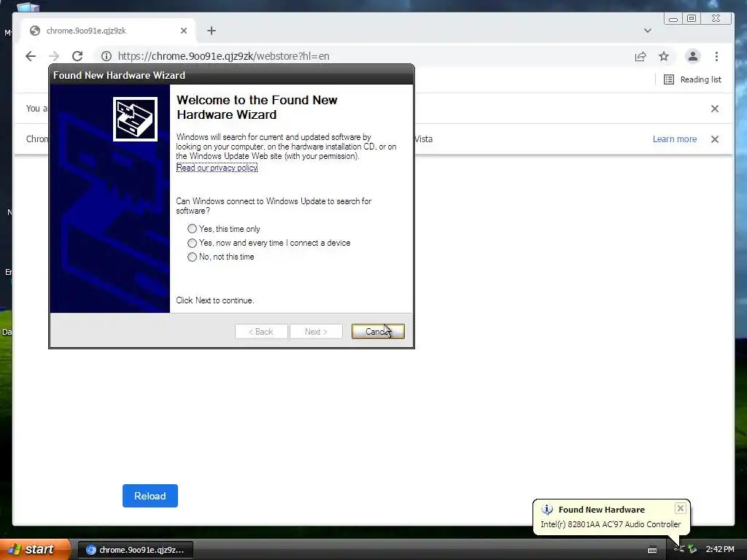This screenshot has height=560, width=747.
Task: Bookmark this page with the star icon
Action: pyautogui.click(x=664, y=56)
